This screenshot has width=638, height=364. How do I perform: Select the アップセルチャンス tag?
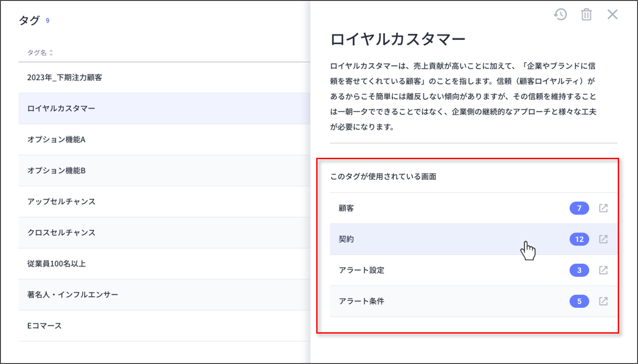point(61,202)
